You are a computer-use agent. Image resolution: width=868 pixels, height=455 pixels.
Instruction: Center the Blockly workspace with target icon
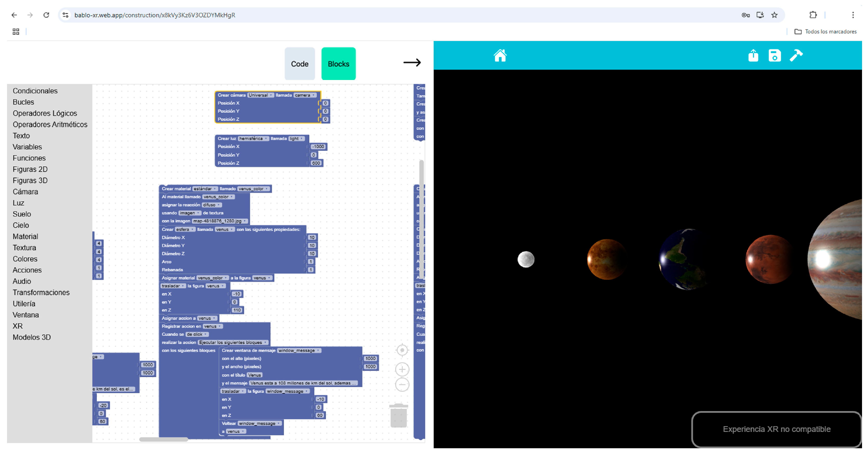[x=402, y=351]
